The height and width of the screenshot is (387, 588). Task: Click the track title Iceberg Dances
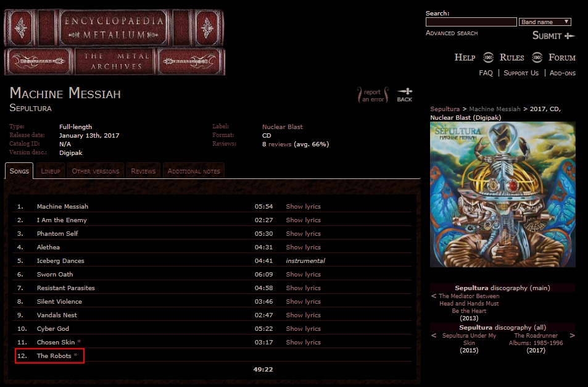(x=60, y=261)
